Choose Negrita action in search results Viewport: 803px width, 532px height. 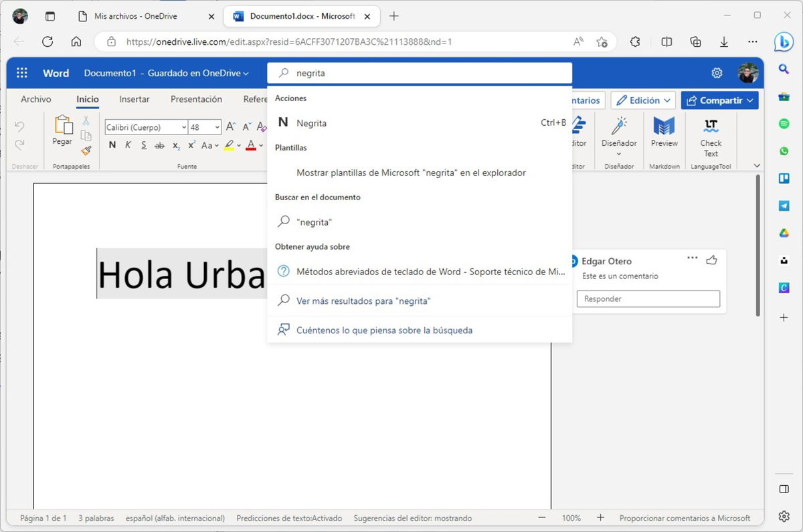point(420,123)
